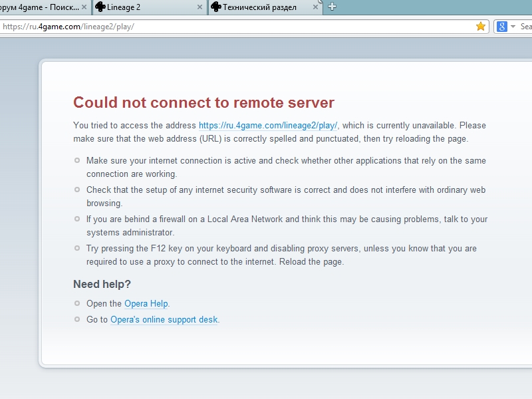The image size is (532, 399).
Task: Close the Lineage 2 tab
Action: [200, 7]
